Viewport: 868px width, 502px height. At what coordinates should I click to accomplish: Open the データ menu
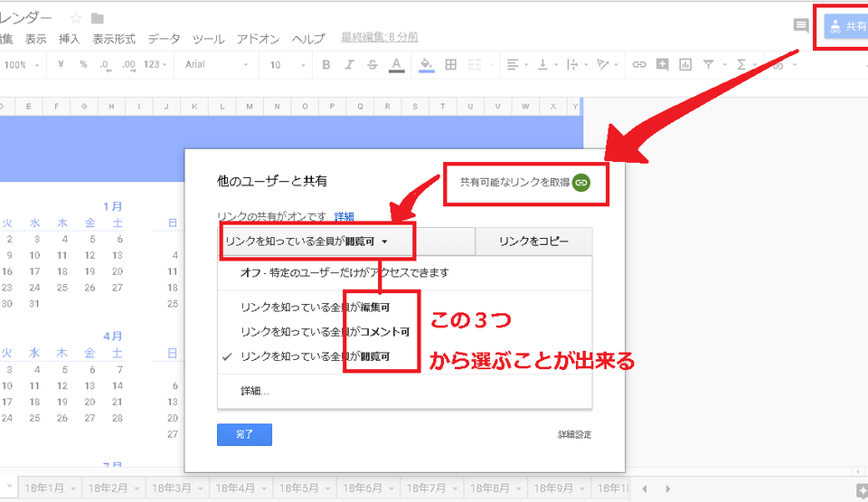point(164,39)
